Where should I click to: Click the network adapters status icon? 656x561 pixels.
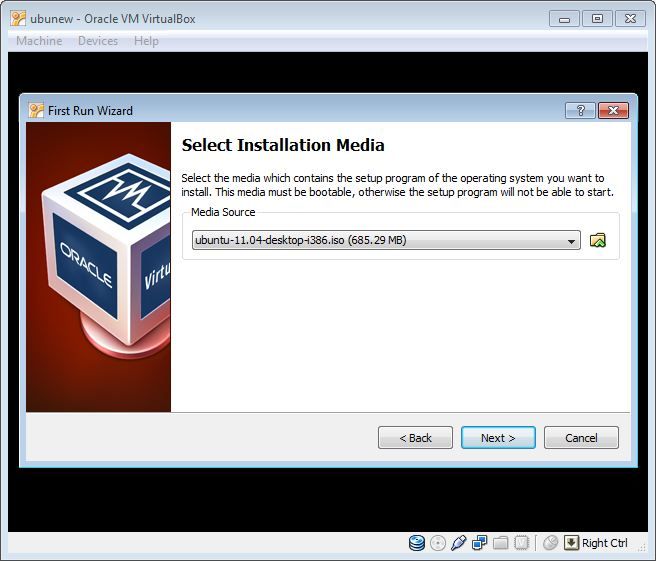(x=479, y=543)
